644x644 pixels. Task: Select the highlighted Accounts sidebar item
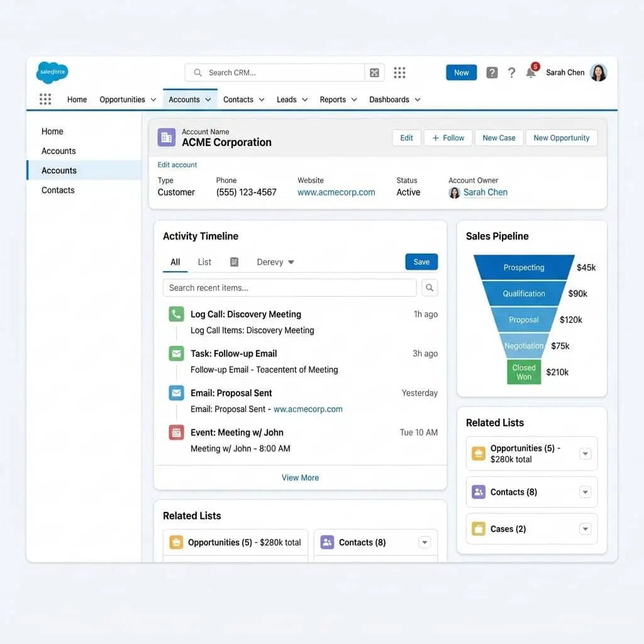click(x=84, y=170)
